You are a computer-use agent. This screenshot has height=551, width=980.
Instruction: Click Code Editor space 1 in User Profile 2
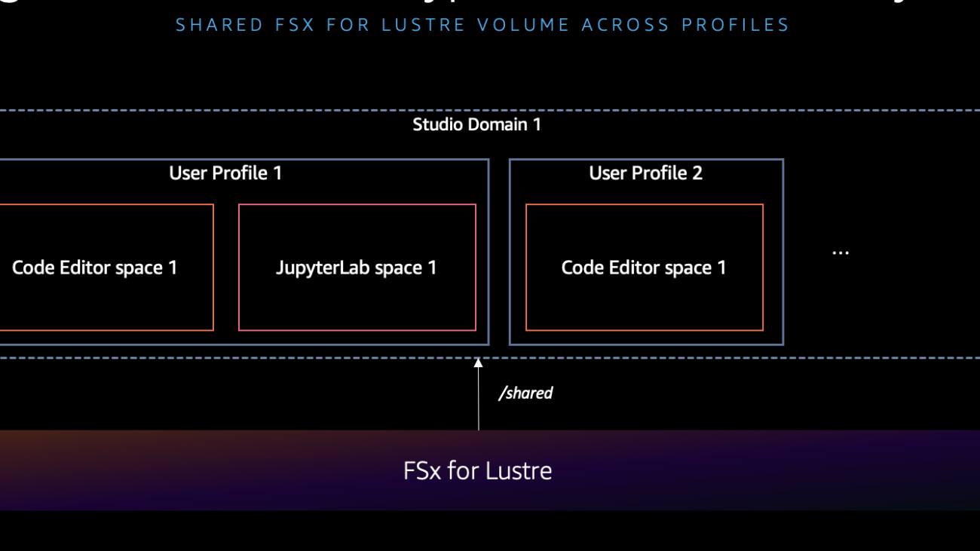[x=645, y=268]
